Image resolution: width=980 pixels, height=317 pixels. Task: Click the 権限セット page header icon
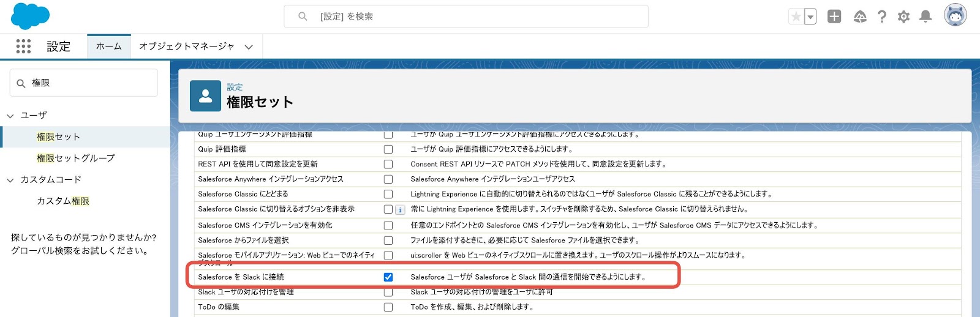click(205, 96)
